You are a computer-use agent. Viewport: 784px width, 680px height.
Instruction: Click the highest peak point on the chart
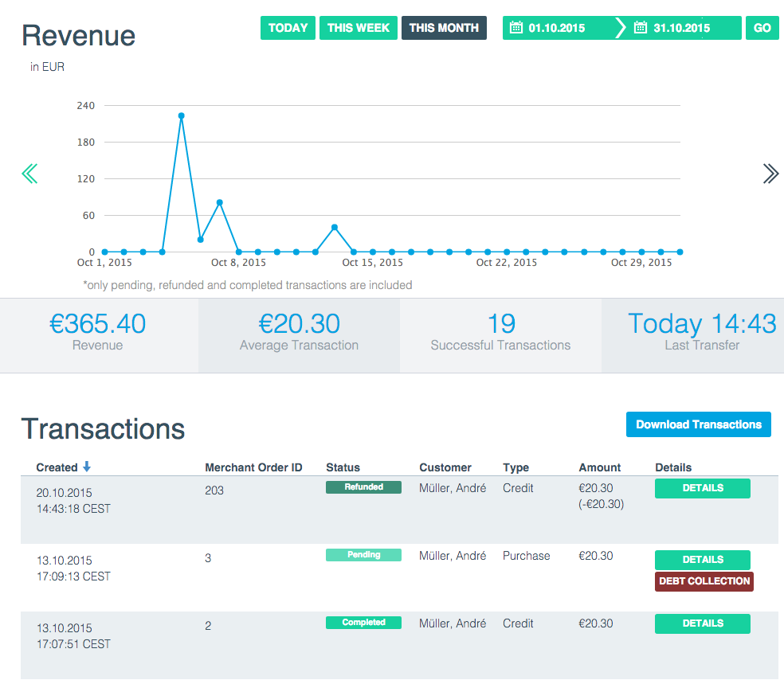click(x=182, y=115)
